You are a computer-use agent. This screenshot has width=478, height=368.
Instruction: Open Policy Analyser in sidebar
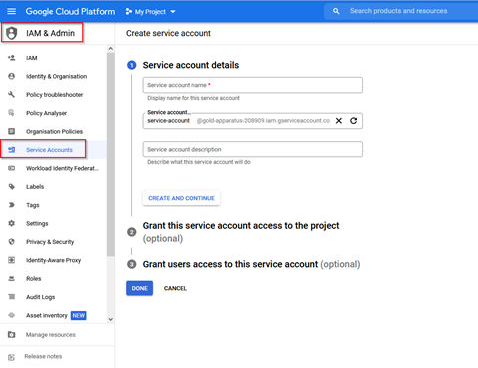click(46, 113)
